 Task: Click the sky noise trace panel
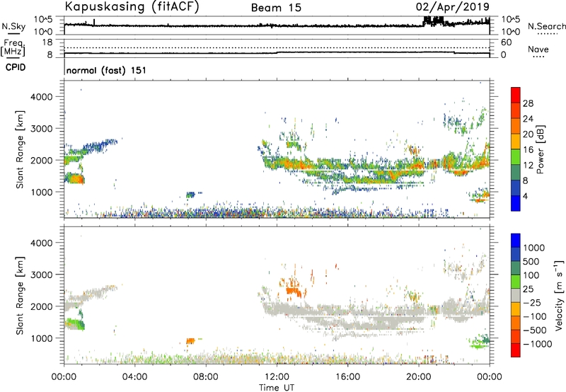click(x=277, y=25)
